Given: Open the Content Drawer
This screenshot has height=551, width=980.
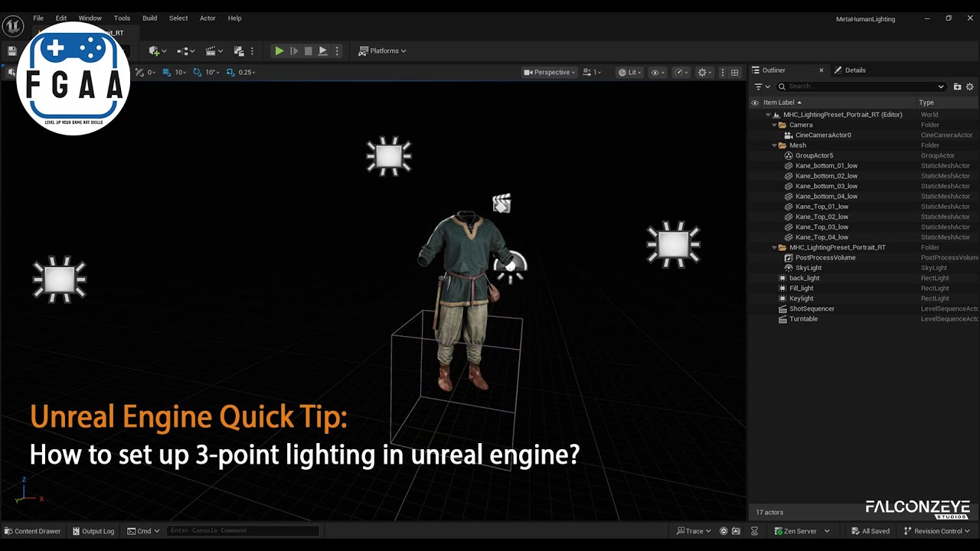Looking at the screenshot, I should coord(32,531).
